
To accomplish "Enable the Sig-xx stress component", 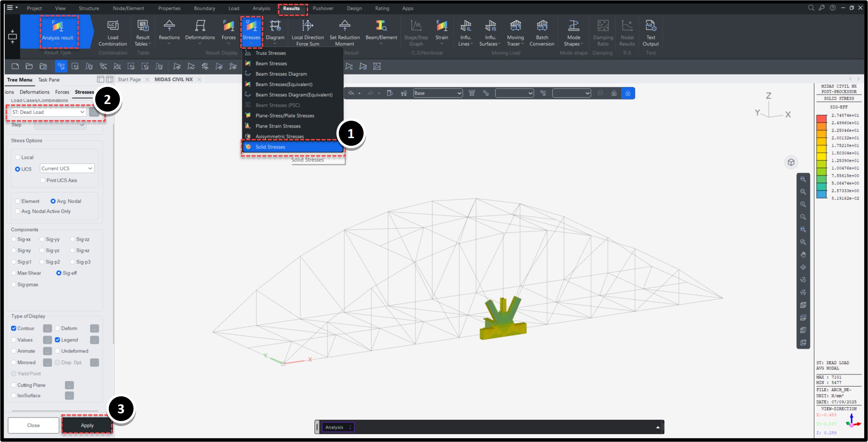I will 14,239.
